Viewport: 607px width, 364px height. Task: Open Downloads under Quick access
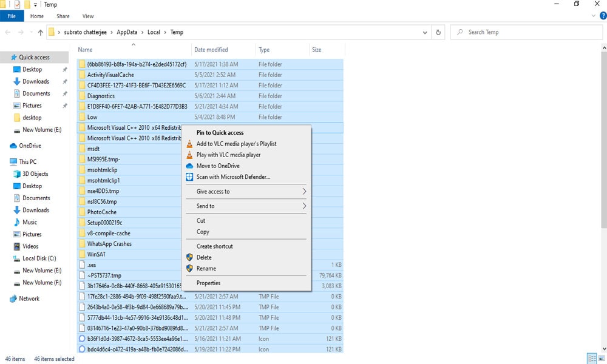pyautogui.click(x=36, y=81)
